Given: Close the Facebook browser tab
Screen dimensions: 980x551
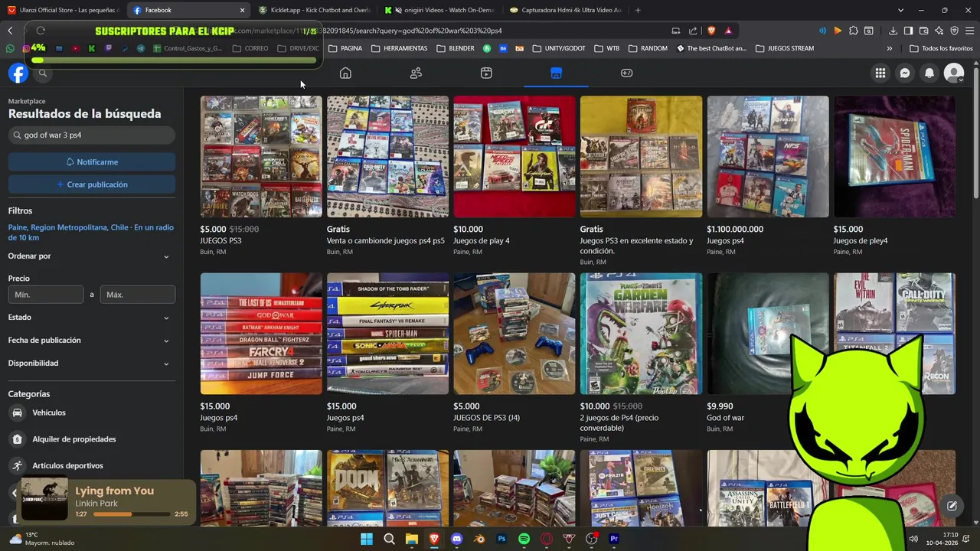Looking at the screenshot, I should point(242,10).
